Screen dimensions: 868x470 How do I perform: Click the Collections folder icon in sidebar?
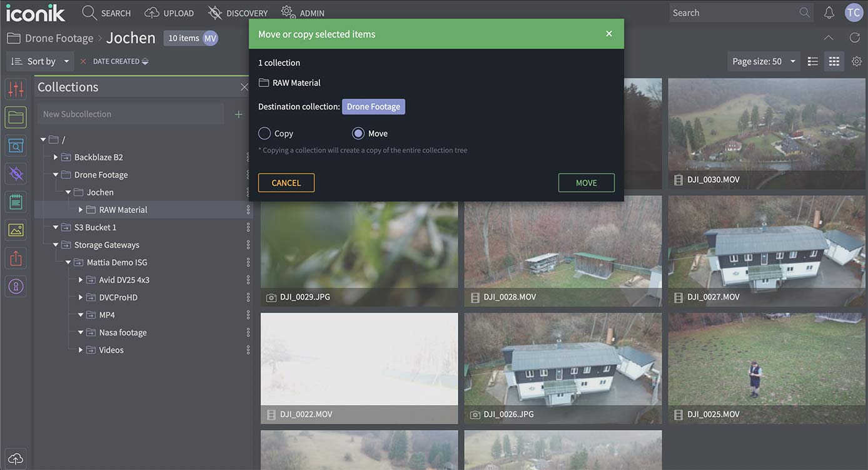coord(16,117)
